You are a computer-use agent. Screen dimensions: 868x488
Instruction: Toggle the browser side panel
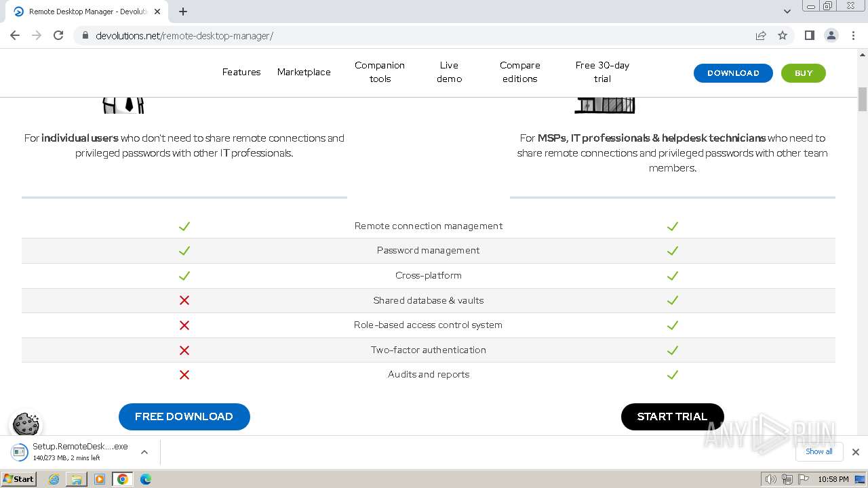(x=809, y=35)
